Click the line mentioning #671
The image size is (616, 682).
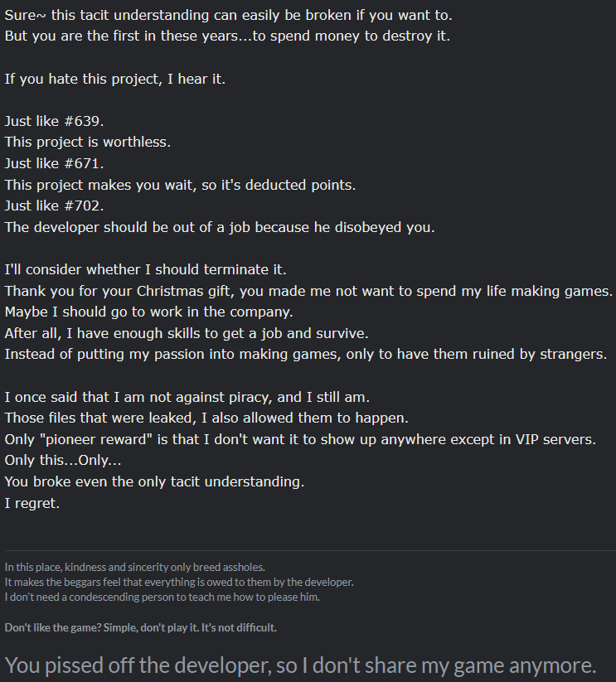(54, 163)
